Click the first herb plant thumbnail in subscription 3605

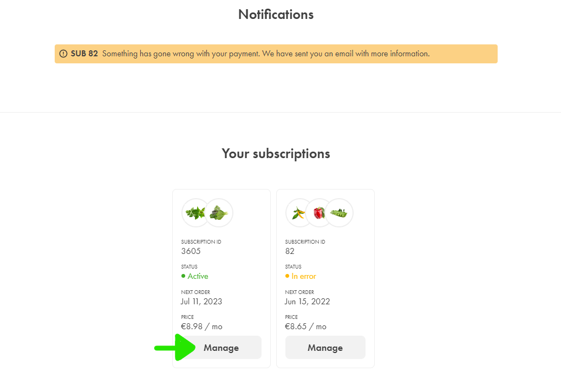195,213
